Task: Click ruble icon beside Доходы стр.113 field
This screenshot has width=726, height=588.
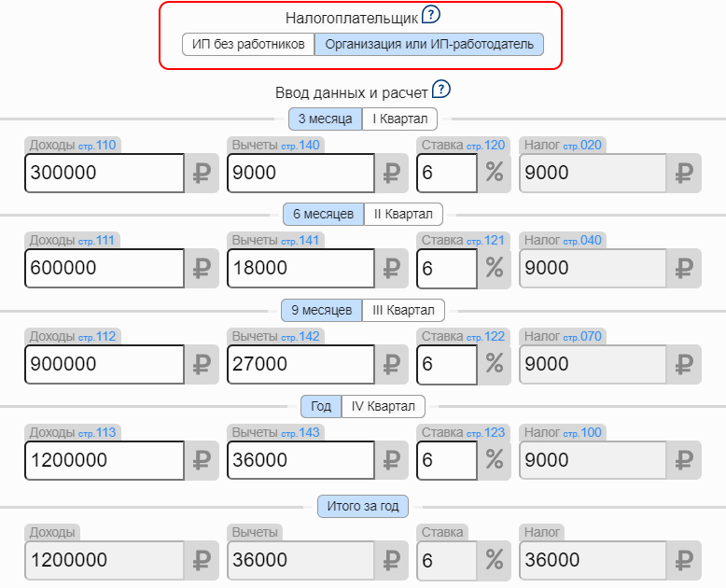Action: pos(202,460)
